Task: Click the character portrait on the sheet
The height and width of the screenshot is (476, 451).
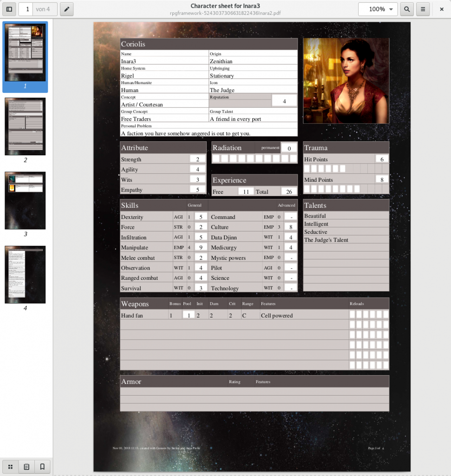Action: [346, 81]
